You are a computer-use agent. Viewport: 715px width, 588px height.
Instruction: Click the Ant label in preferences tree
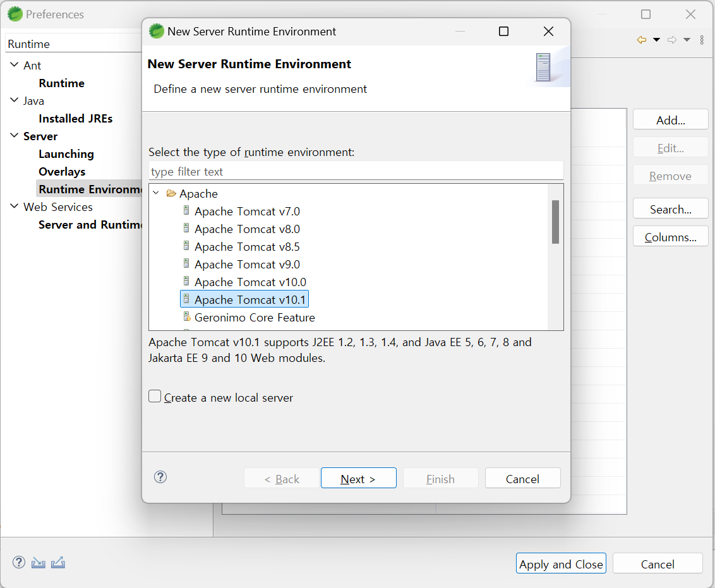pyautogui.click(x=32, y=66)
